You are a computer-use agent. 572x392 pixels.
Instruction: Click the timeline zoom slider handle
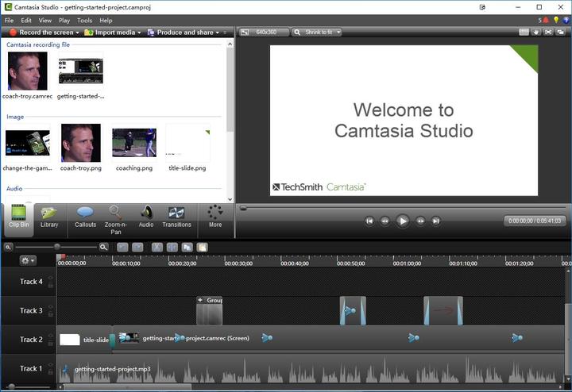click(57, 247)
